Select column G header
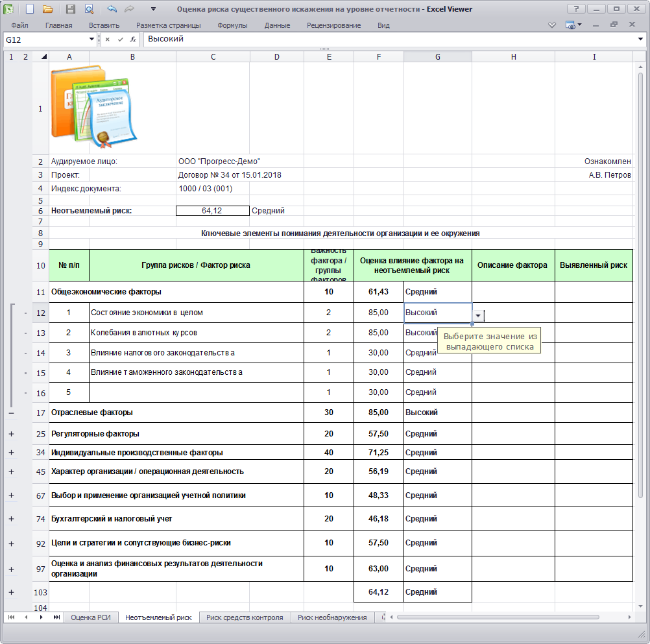 click(438, 57)
